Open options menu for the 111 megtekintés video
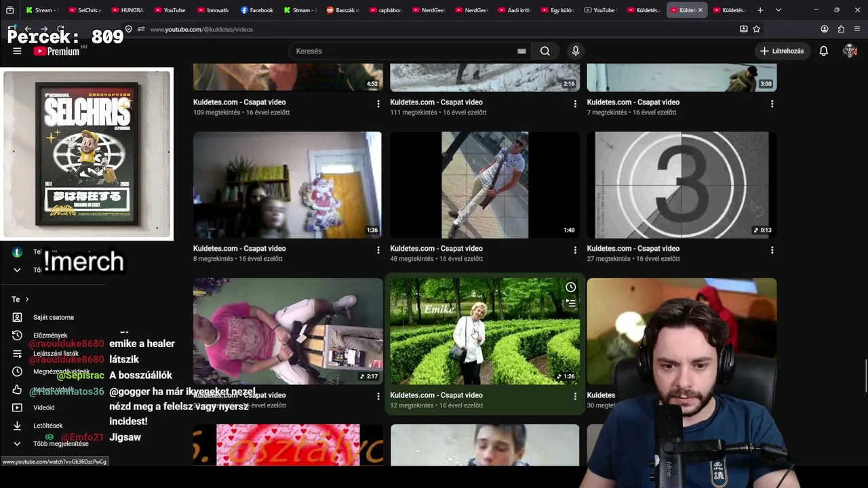Screen dimensions: 868x488 click(575, 104)
